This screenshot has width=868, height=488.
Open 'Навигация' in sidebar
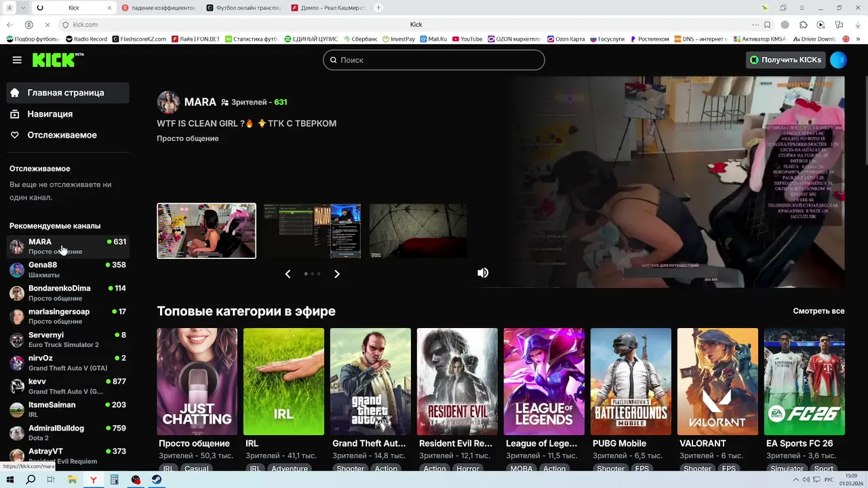coord(68,114)
